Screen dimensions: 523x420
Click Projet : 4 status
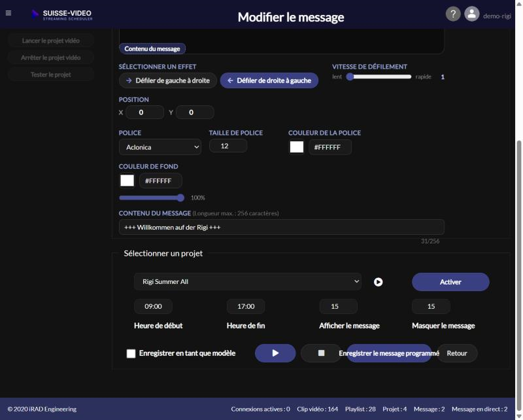(x=395, y=409)
